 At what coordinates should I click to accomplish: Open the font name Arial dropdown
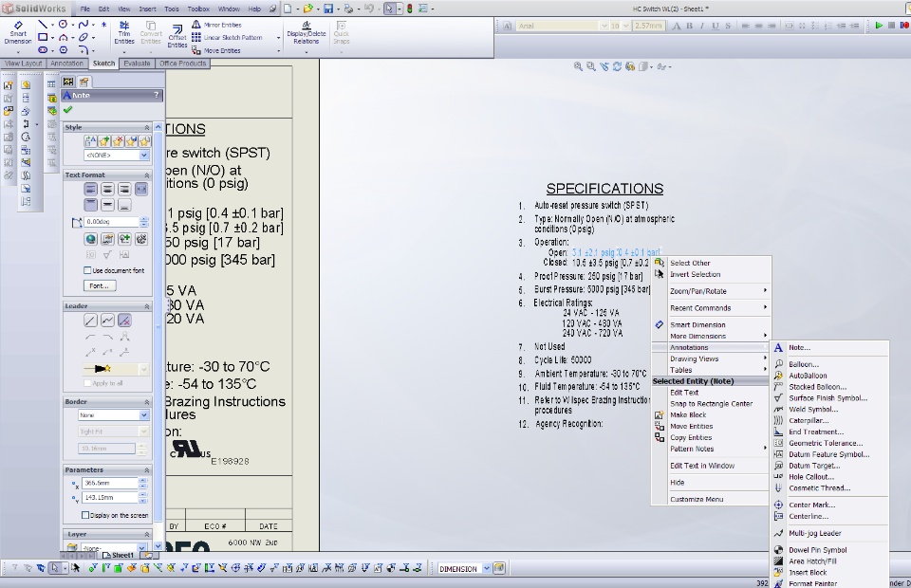click(x=604, y=26)
